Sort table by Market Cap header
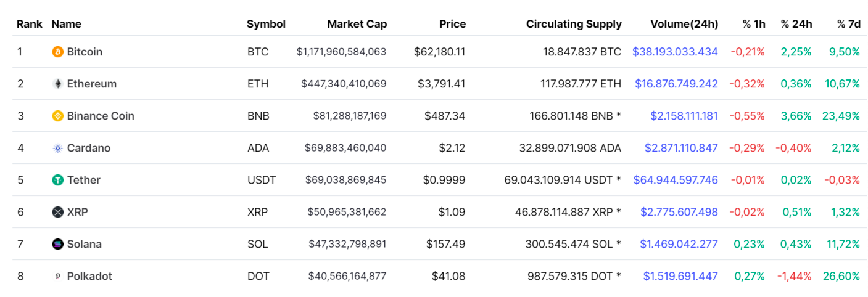 (x=357, y=24)
